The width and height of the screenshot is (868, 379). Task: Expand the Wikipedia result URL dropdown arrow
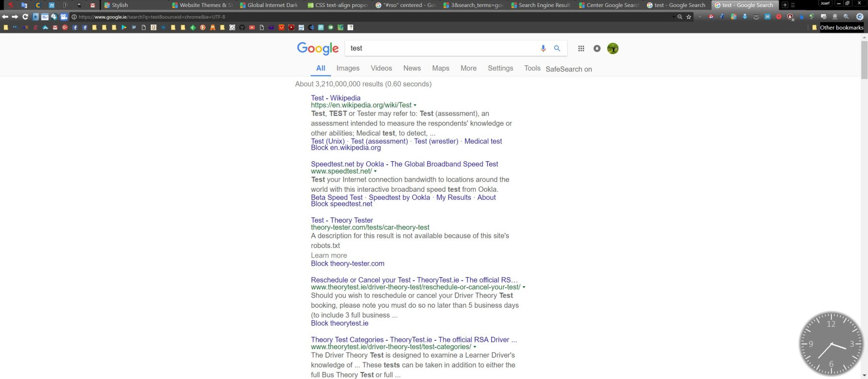415,105
